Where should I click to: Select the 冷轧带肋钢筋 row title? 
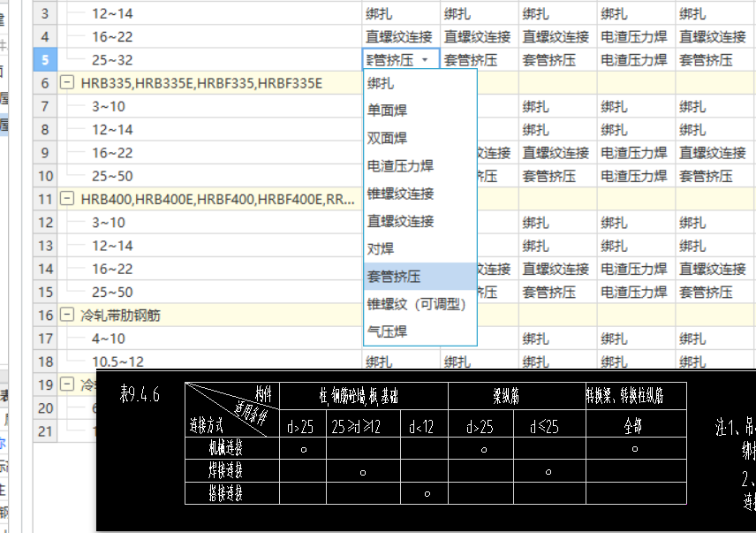pyautogui.click(x=120, y=316)
